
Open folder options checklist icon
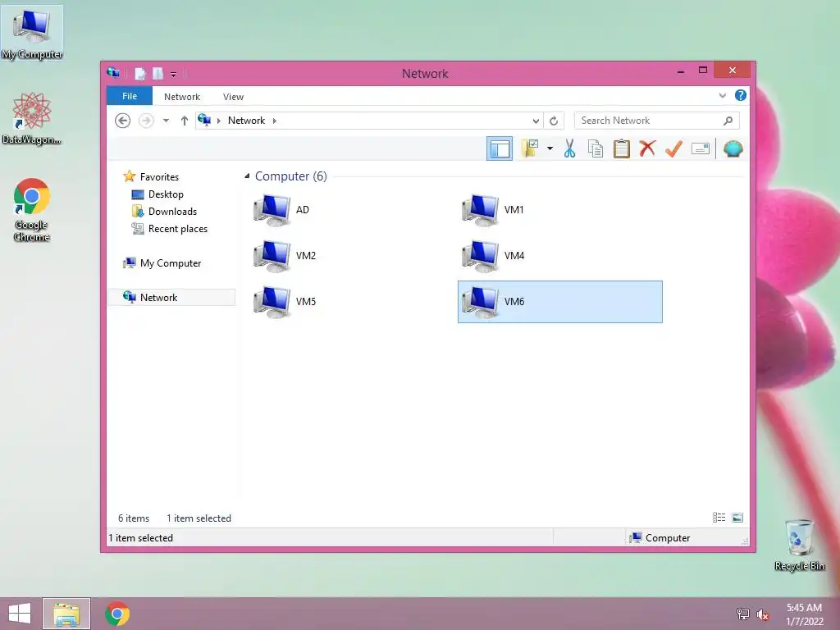(530, 148)
